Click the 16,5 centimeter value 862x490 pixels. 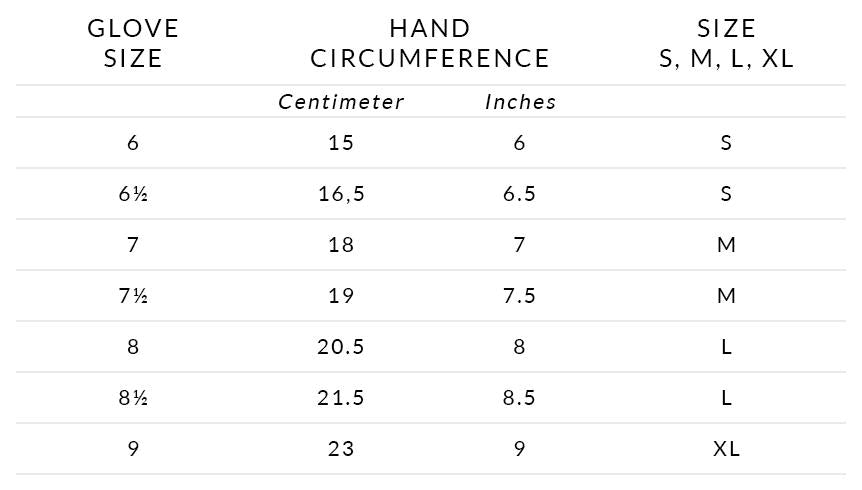pos(341,194)
